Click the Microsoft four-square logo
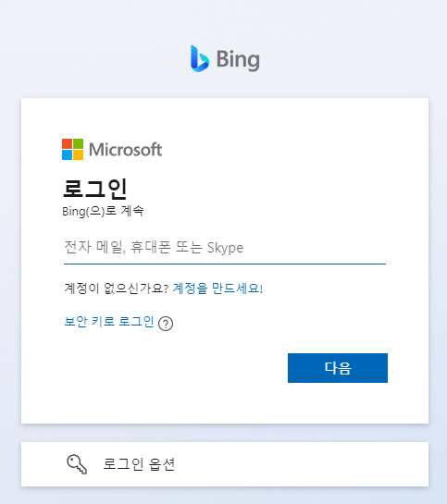 point(73,149)
